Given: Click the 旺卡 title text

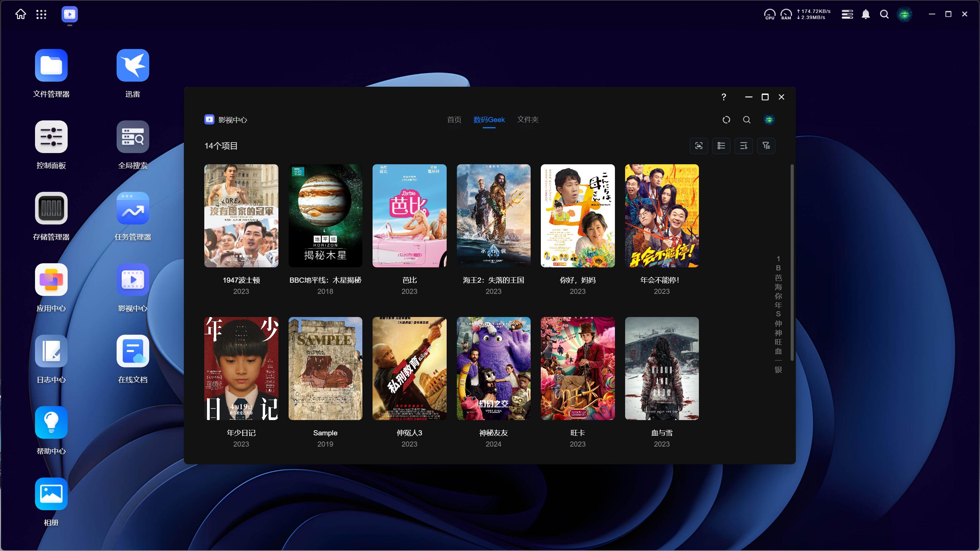Looking at the screenshot, I should 578,433.
